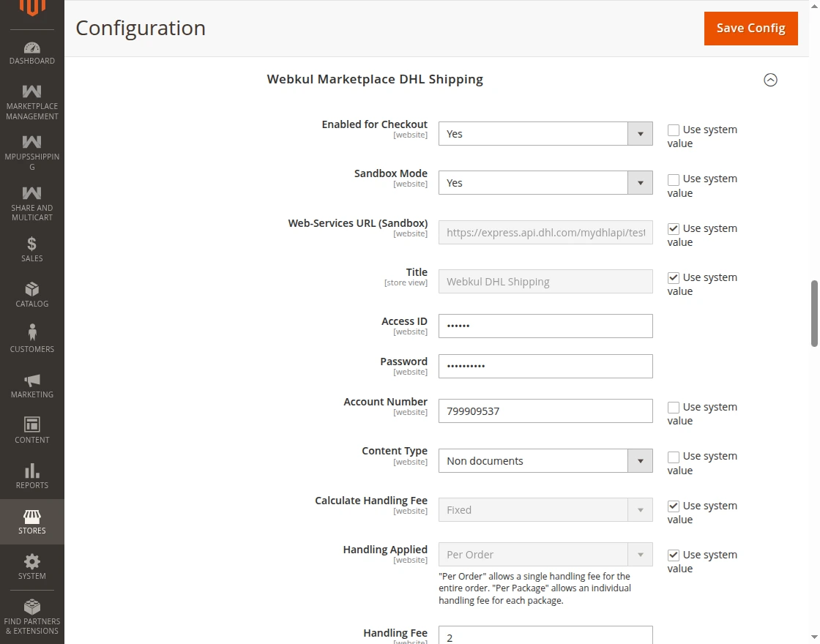820x644 pixels.
Task: Click the vertical page scrollbar thumb
Action: point(814,314)
